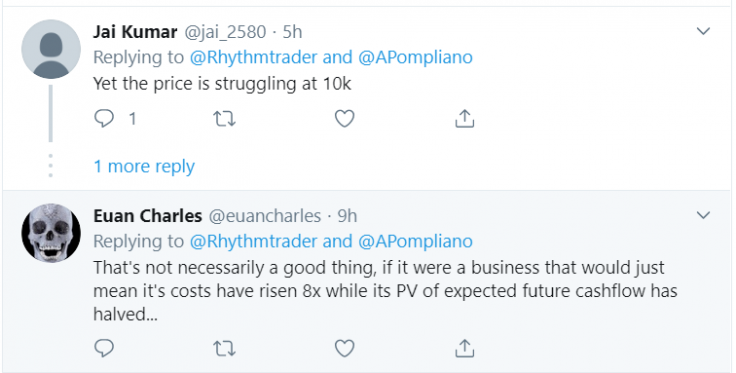Open the @euancharles handle

pyautogui.click(x=265, y=216)
